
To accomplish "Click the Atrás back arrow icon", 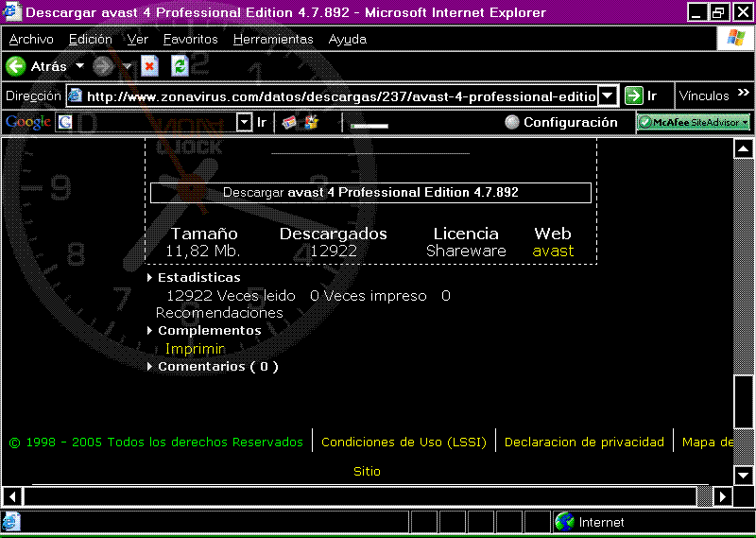I will [x=16, y=66].
